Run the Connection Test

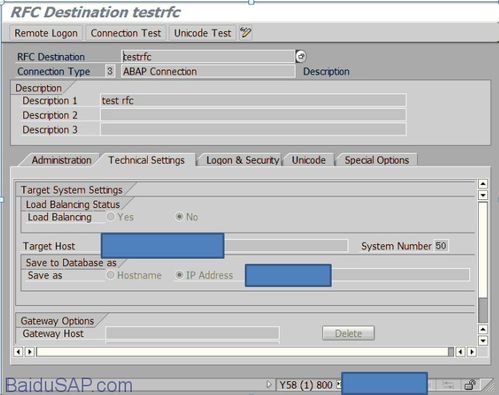tap(126, 33)
